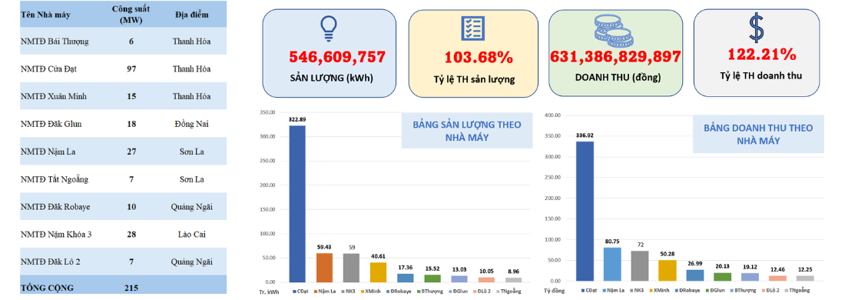The image size is (868, 300).
Task: Click the orange bar labeled 59.43
Action: coord(324,268)
